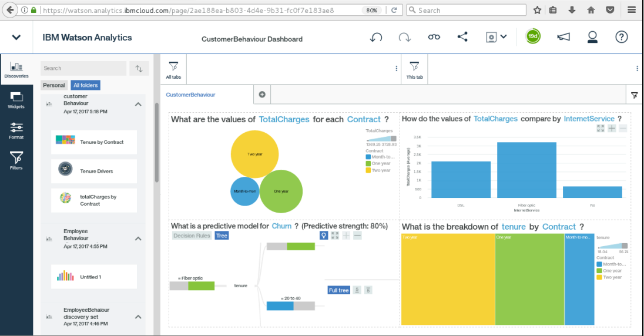This screenshot has width=644, height=336.
Task: Click the discoveries panel scrollbar
Action: click(x=156, y=142)
